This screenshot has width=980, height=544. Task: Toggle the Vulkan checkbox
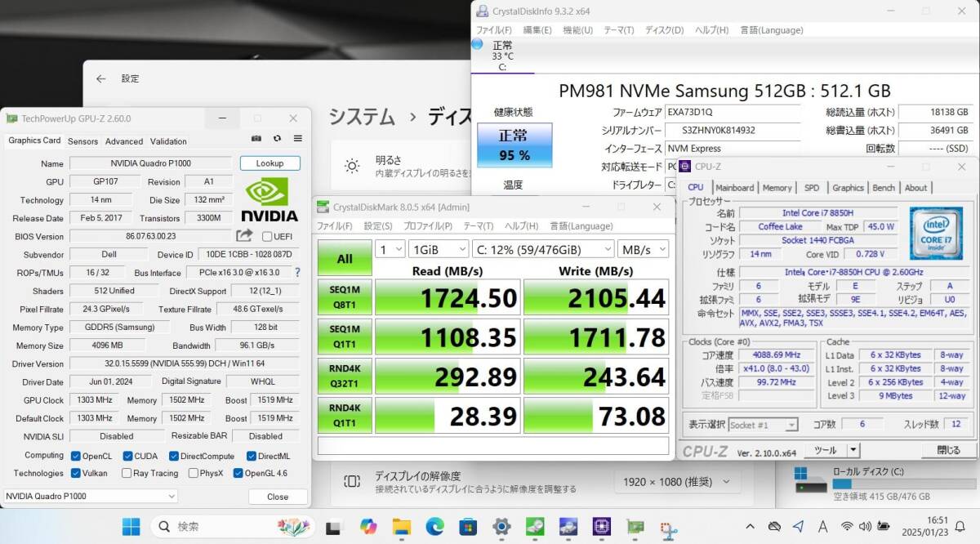tap(76, 473)
